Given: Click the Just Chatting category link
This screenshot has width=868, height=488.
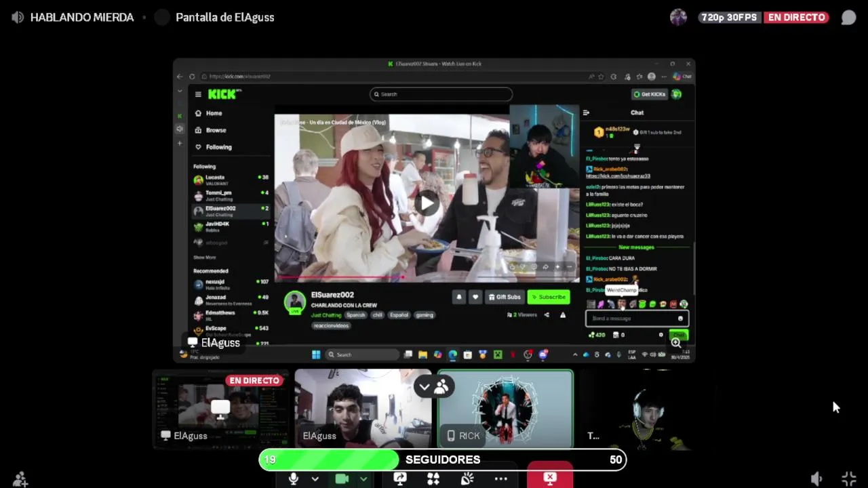Looking at the screenshot, I should pyautogui.click(x=326, y=315).
